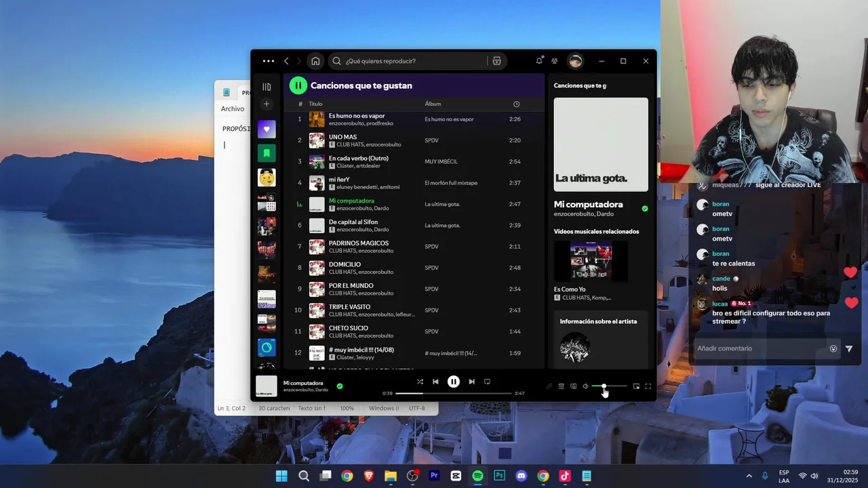Sort by 'Álbum' column header
Screen dimensions: 868x488
(433, 104)
